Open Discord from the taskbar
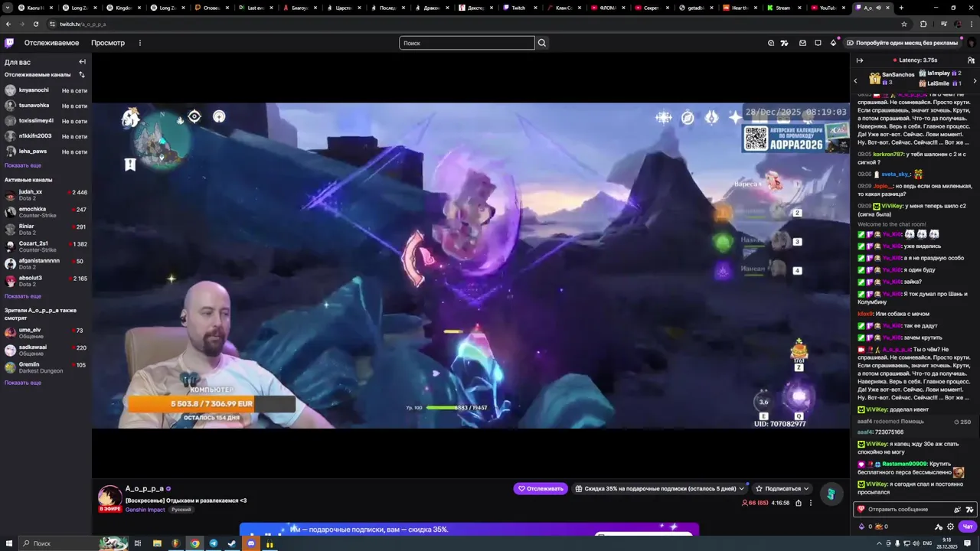Screen dimensions: 980x551 tap(250, 543)
